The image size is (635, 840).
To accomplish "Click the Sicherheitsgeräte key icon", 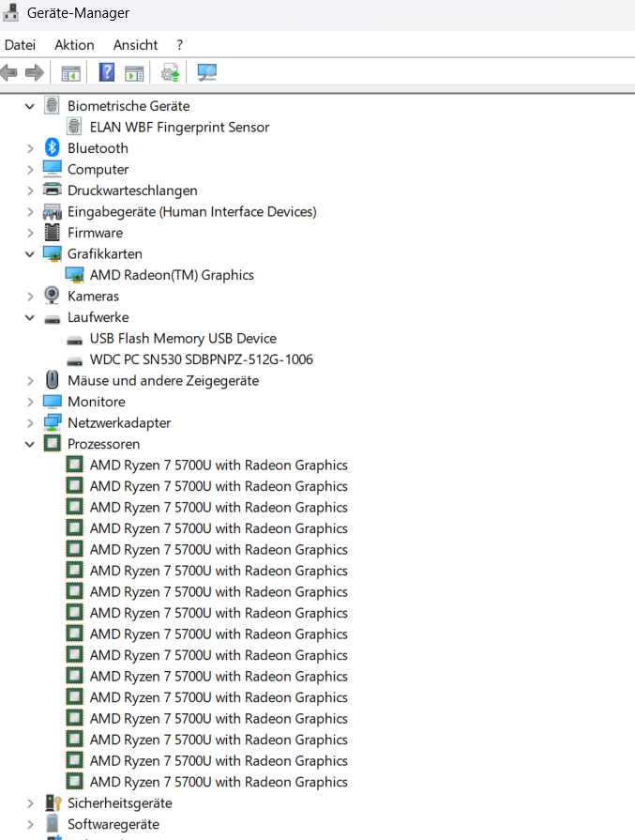I will (x=53, y=802).
